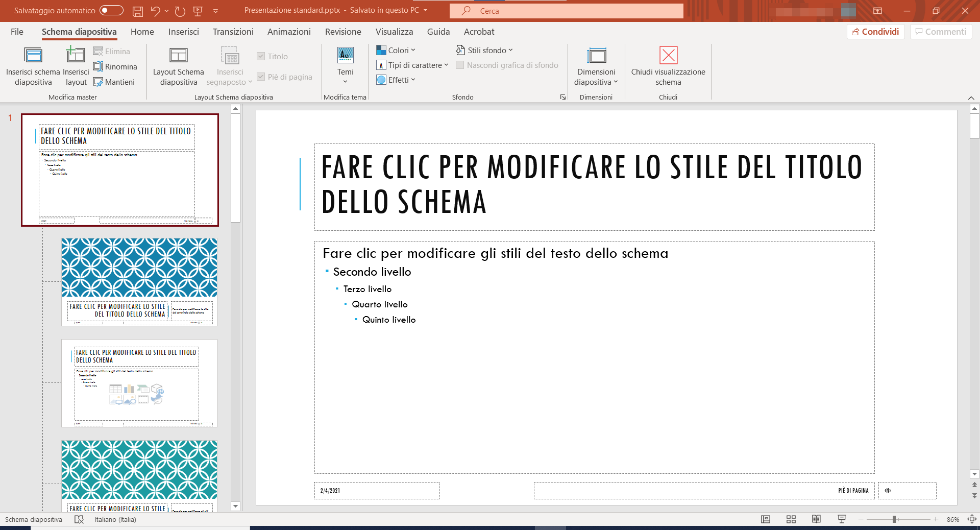Fit slide to current window
The width and height of the screenshot is (980, 530).
coord(972,519)
